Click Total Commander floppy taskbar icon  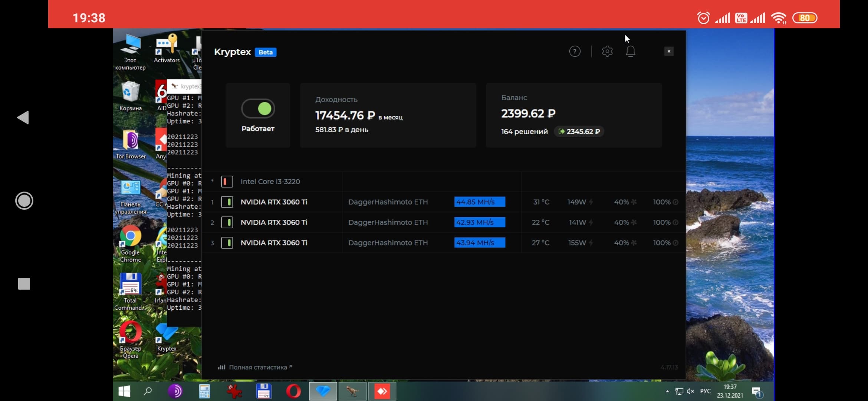(x=263, y=391)
